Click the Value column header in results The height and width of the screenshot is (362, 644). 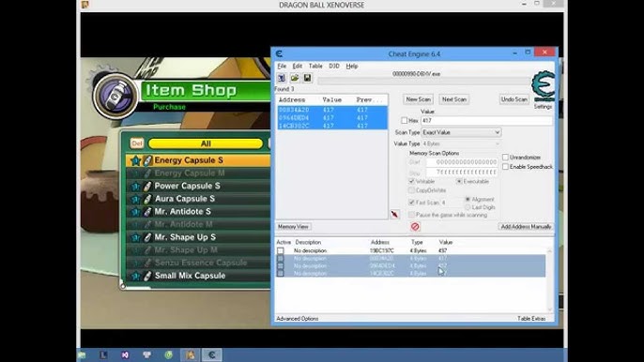tap(332, 99)
